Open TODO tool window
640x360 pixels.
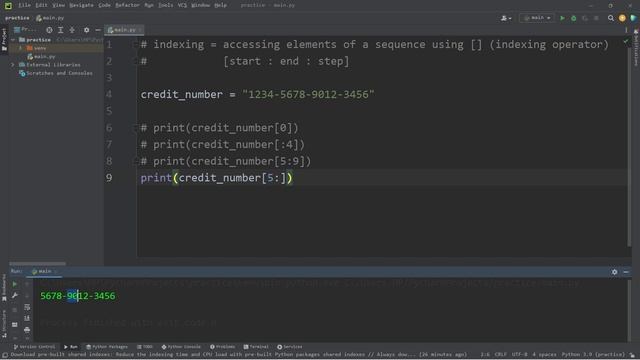[x=145, y=347]
